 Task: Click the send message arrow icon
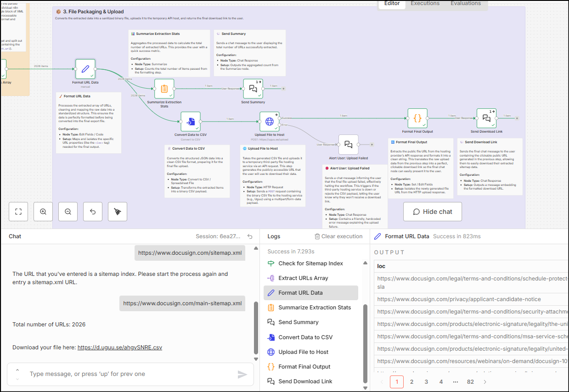tap(242, 375)
